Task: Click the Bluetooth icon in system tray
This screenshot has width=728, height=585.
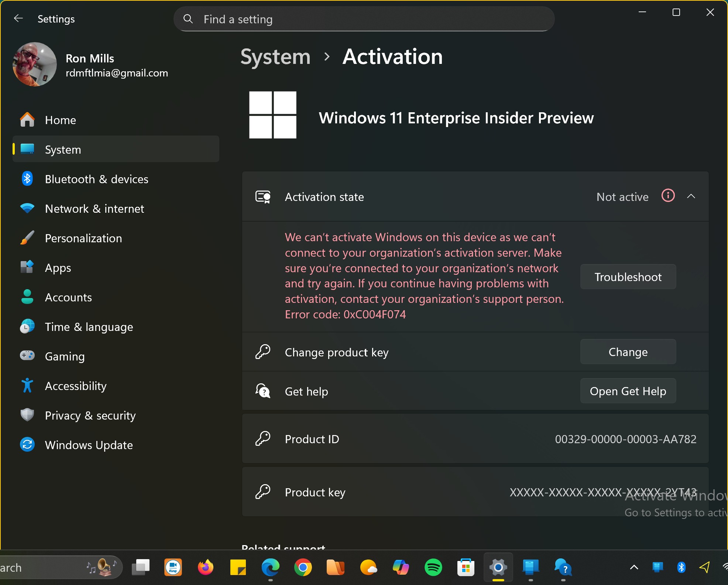Action: (680, 568)
